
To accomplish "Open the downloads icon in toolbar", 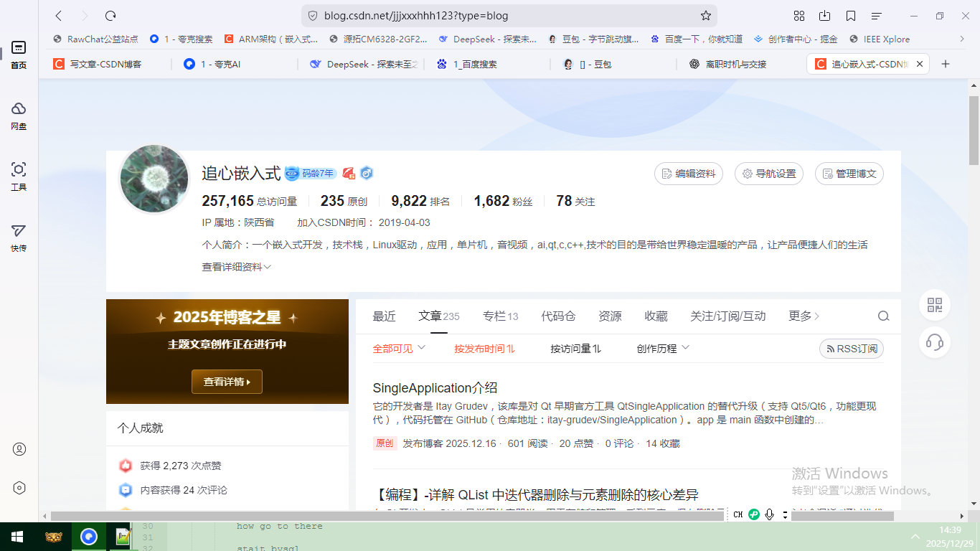I will 825,16.
